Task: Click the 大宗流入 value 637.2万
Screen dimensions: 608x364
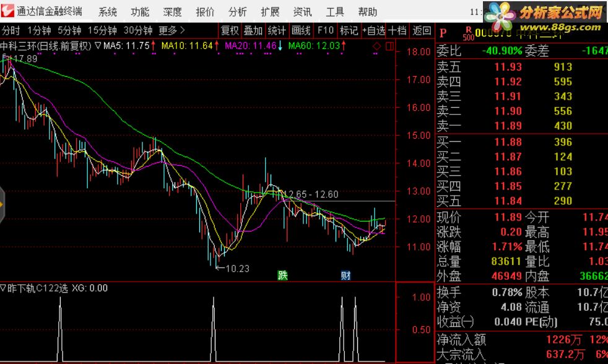Action: 565,354
